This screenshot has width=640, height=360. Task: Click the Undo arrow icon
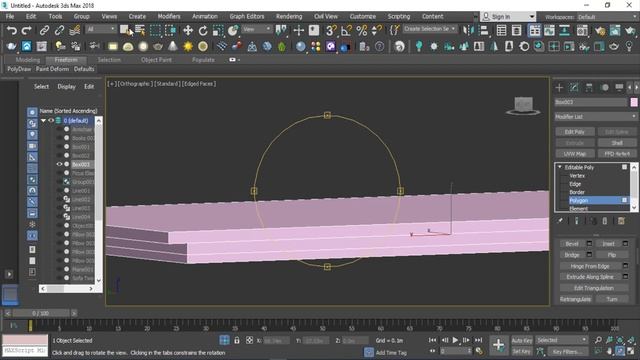pos(12,31)
